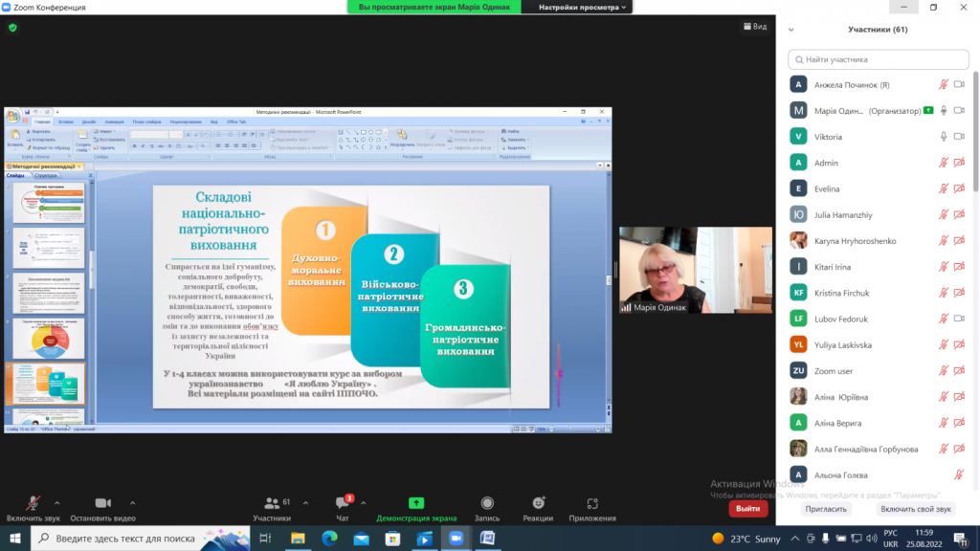This screenshot has height=551, width=980.
Task: Select participant Zoom user
Action: (879, 370)
